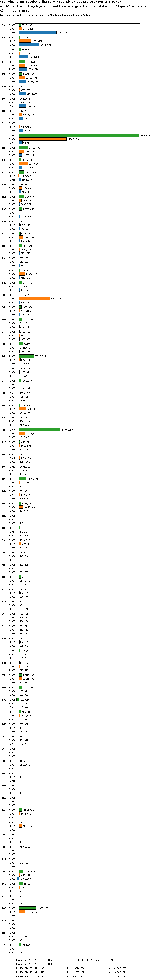Click the category label 93 on the axis
Screen dimensions: 153x980
click(x=3, y=136)
